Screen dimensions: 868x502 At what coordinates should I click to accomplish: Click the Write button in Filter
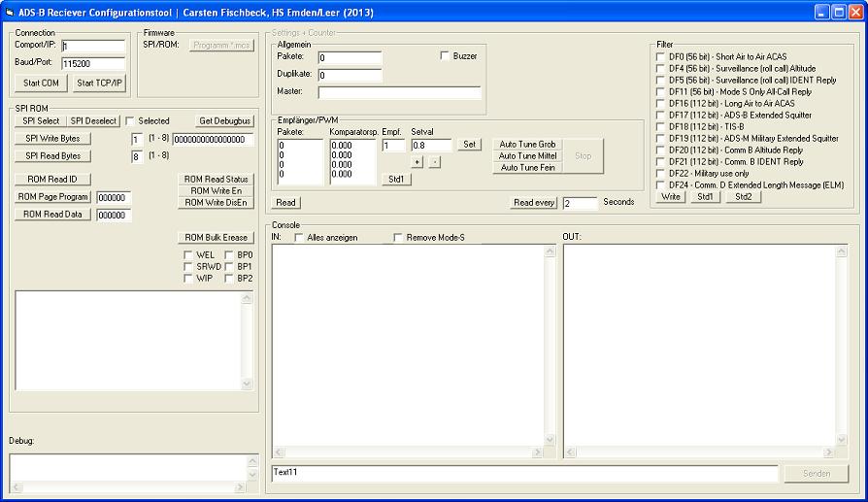pos(671,197)
